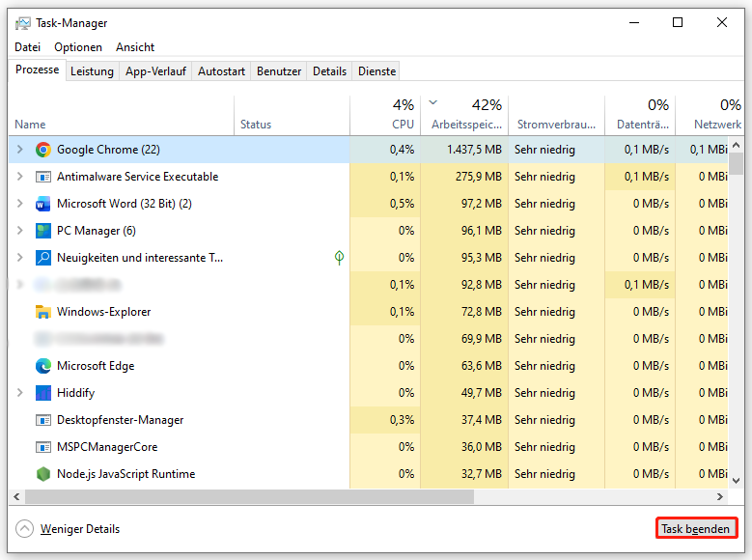Expand the Antimalware Service Executable group

click(19, 176)
